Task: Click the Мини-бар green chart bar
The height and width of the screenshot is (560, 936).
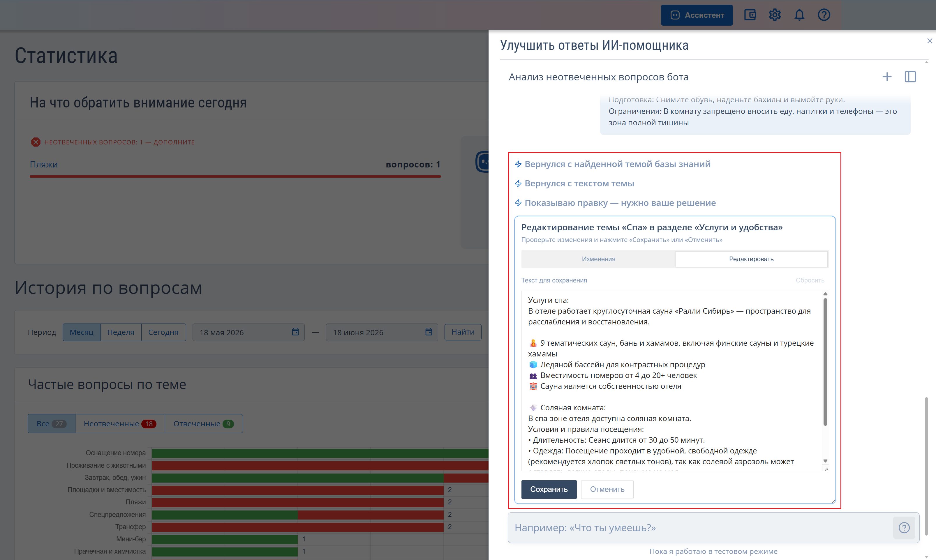Action: (225, 539)
